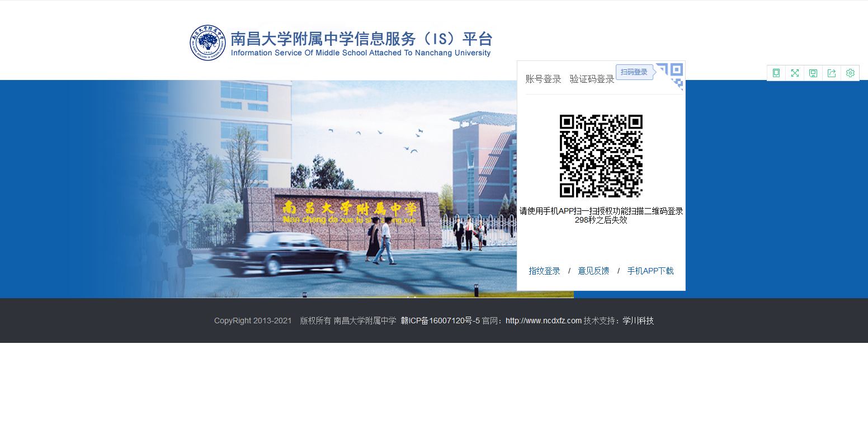
Task: Click the 扫码登录 tooltip label
Action: click(634, 72)
